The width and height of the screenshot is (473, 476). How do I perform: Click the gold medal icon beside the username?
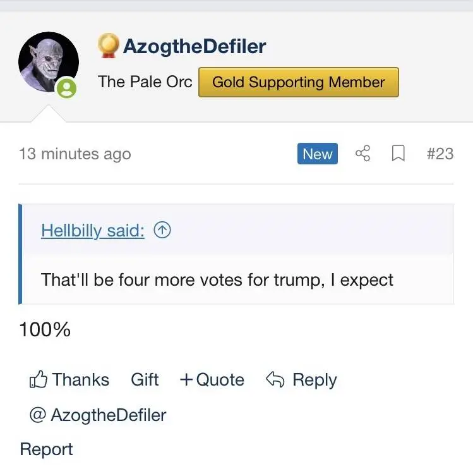click(109, 46)
